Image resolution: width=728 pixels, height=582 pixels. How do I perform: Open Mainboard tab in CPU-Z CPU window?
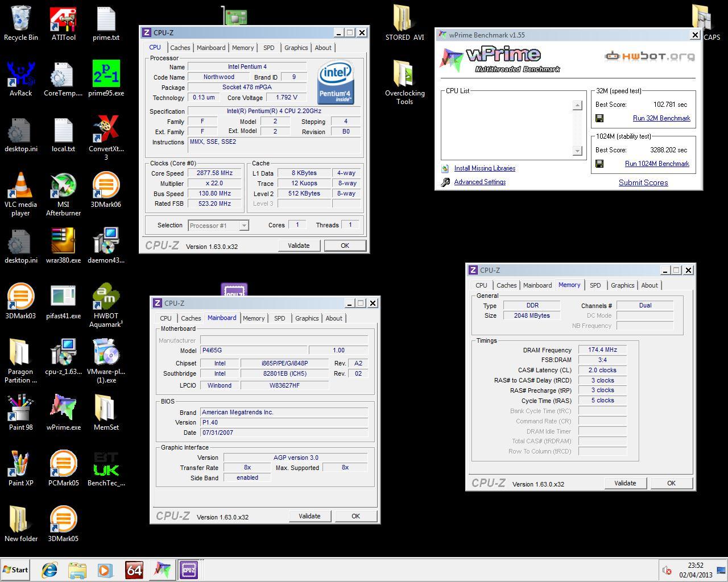(211, 48)
